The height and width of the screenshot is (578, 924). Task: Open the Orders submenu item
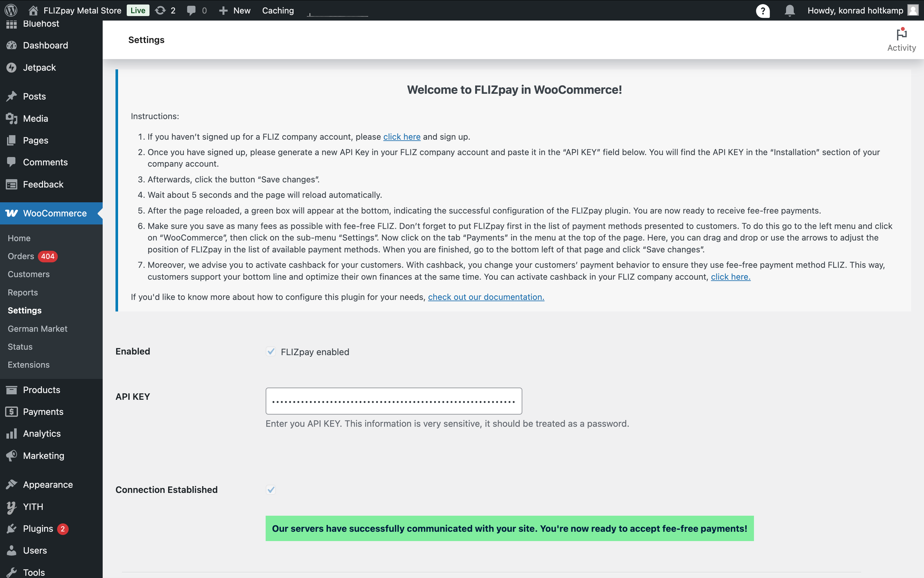coord(21,256)
